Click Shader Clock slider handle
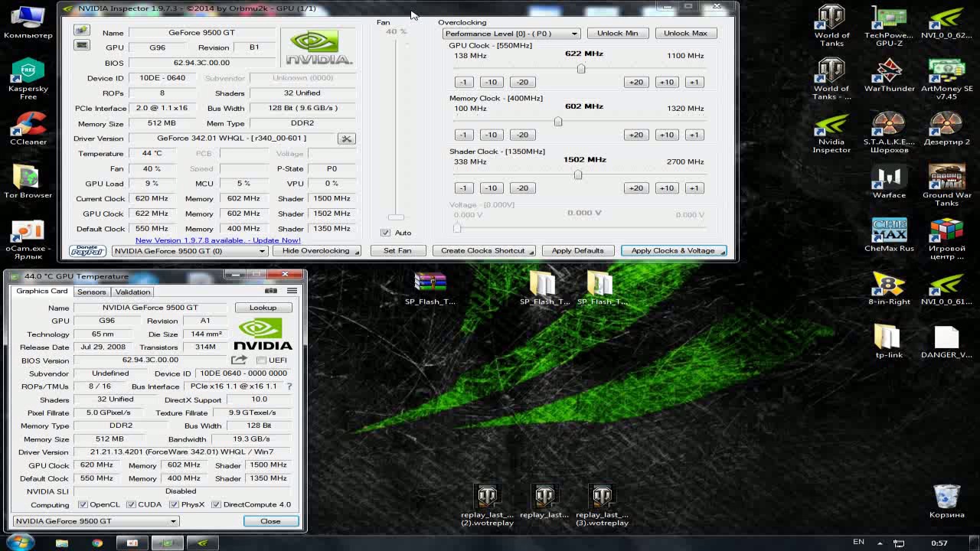The image size is (980, 551). click(578, 174)
